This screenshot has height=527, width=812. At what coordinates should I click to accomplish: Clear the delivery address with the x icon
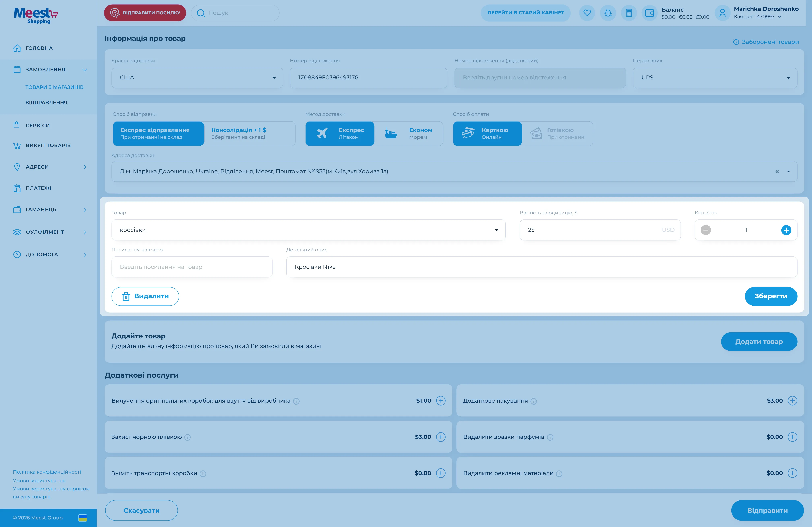click(x=777, y=171)
